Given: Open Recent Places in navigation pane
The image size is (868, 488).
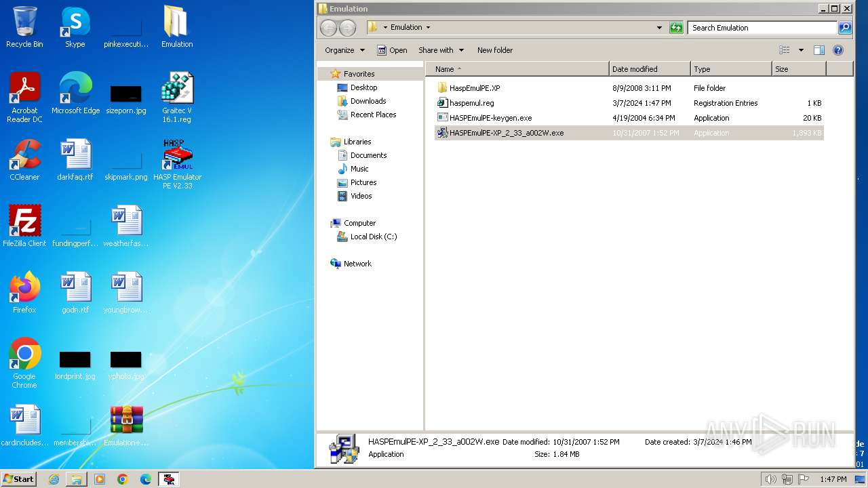Looking at the screenshot, I should coord(373,115).
